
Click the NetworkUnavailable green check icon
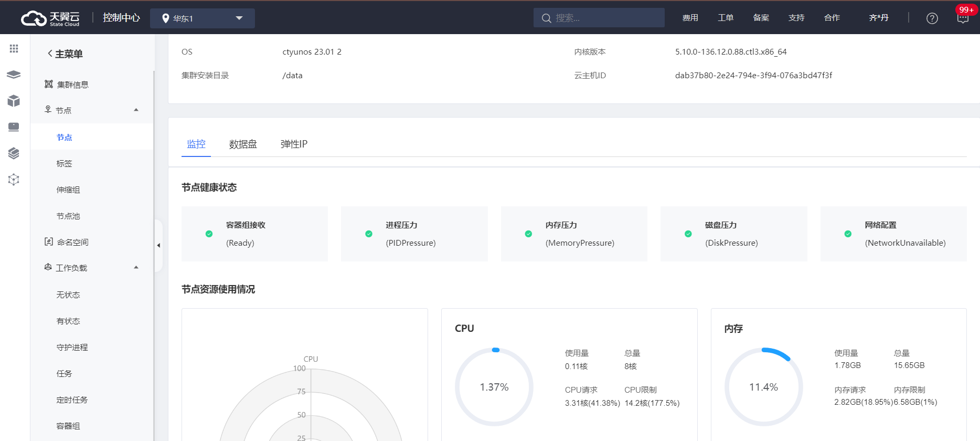(848, 234)
